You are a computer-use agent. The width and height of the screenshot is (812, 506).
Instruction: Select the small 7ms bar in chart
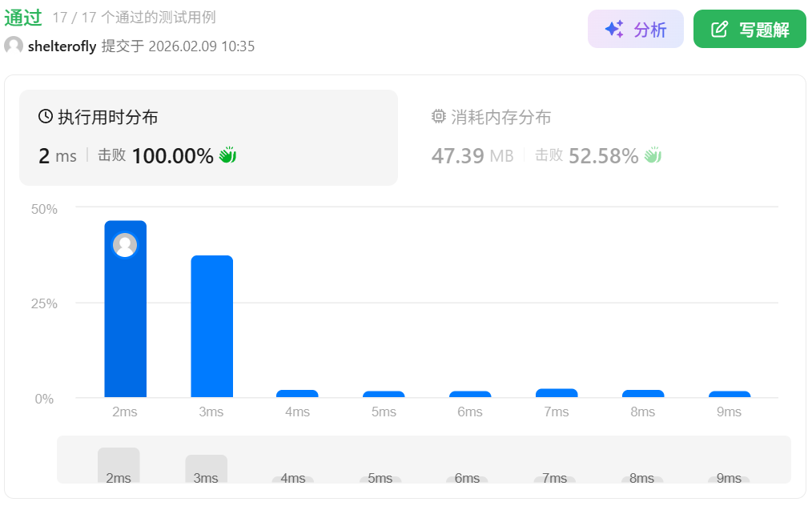click(x=557, y=393)
